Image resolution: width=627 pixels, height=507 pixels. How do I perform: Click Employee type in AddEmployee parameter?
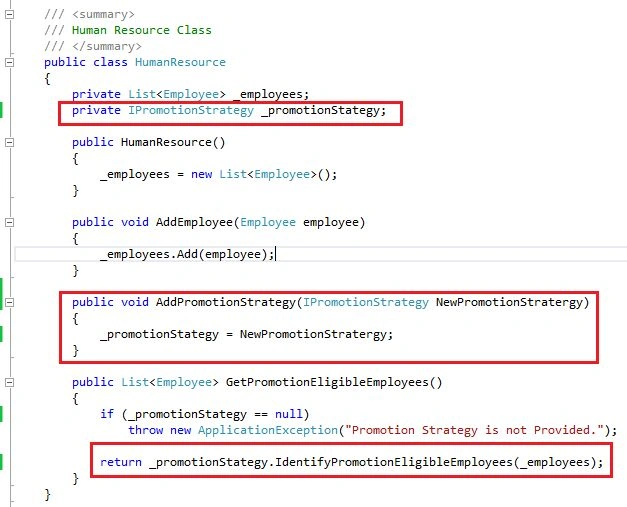tap(268, 222)
